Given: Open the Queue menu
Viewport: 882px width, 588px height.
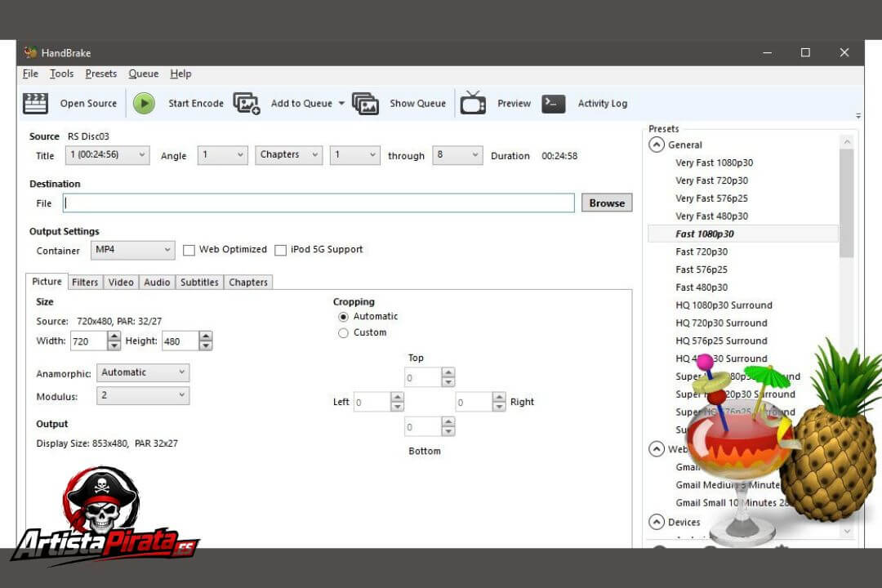Looking at the screenshot, I should click(144, 73).
